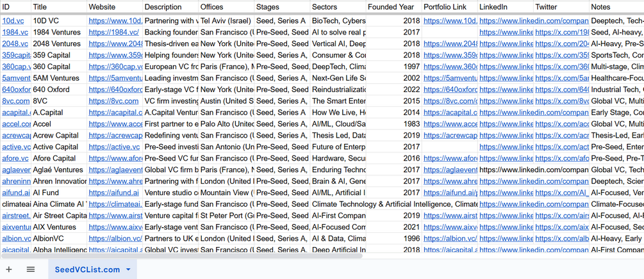Open the 10d.vc ID link
The height and width of the screenshot is (279, 644).
click(x=13, y=20)
